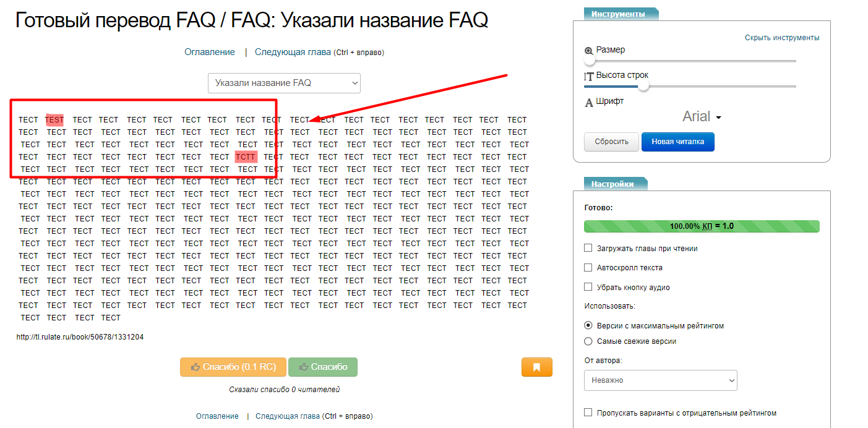
Task: Toggle the Автоскролл текста checkbox
Action: (x=588, y=268)
